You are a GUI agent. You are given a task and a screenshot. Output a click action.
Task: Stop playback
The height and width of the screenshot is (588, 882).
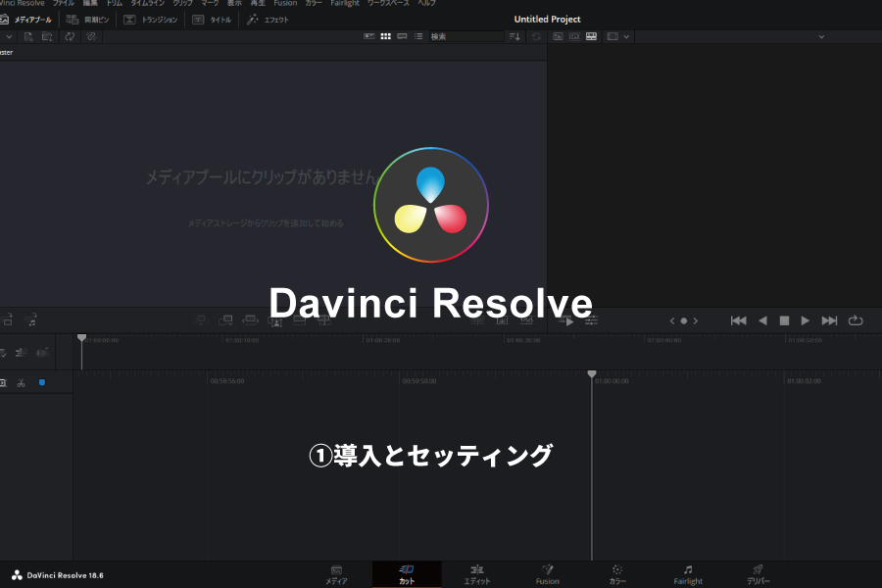click(x=784, y=320)
